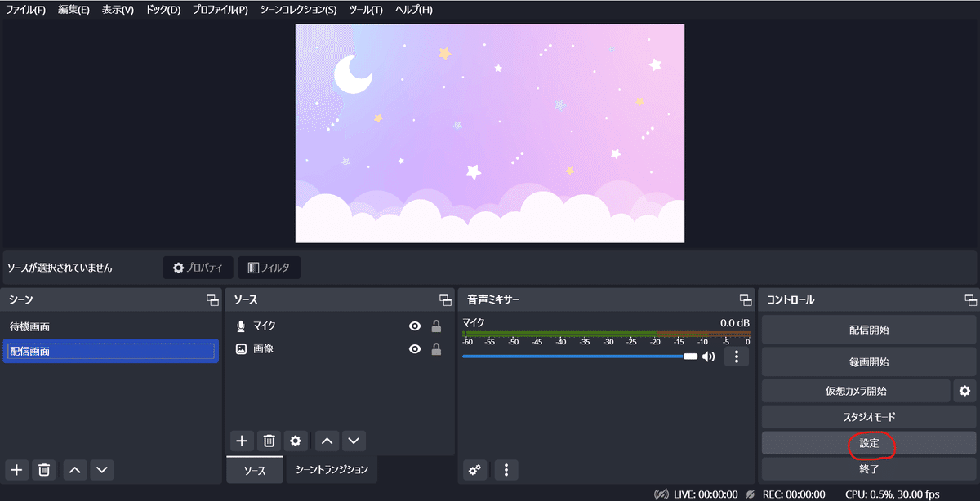Adjust the マイク volume slider
Image resolution: width=980 pixels, height=501 pixels.
[x=580, y=356]
